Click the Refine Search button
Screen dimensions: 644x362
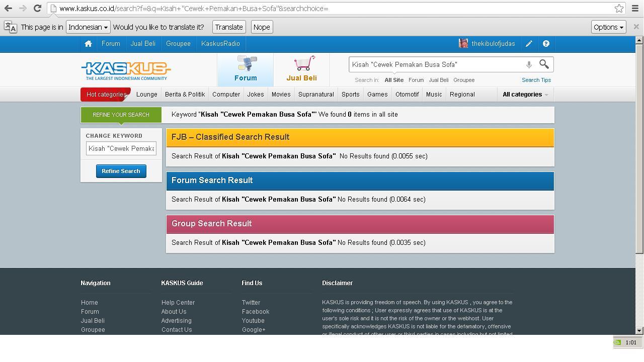pos(121,171)
